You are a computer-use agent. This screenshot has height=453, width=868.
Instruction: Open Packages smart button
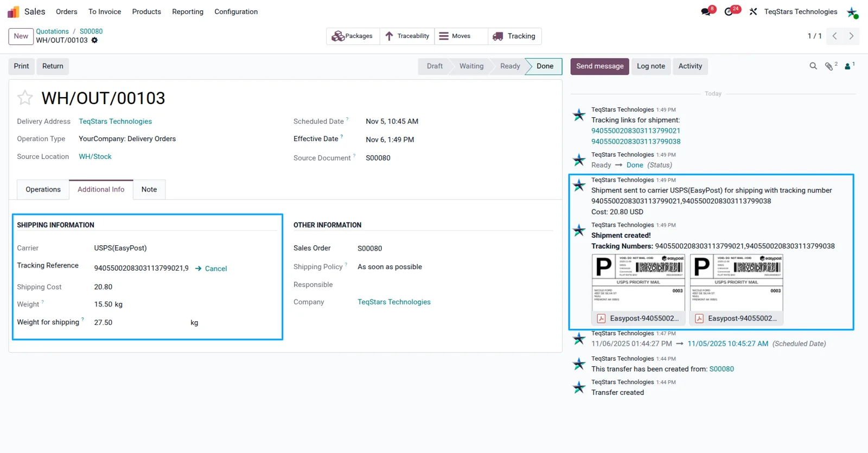(353, 36)
